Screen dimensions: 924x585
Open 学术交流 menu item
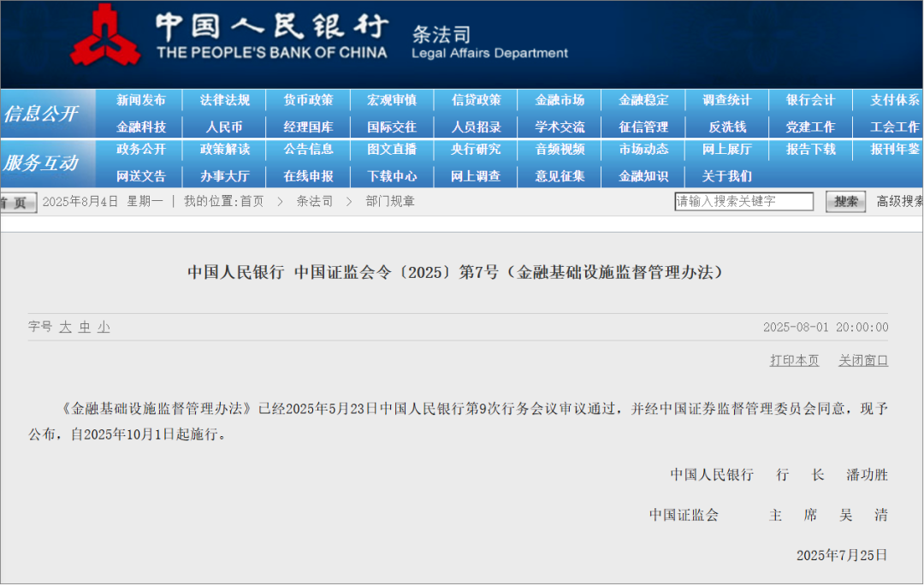tap(560, 127)
